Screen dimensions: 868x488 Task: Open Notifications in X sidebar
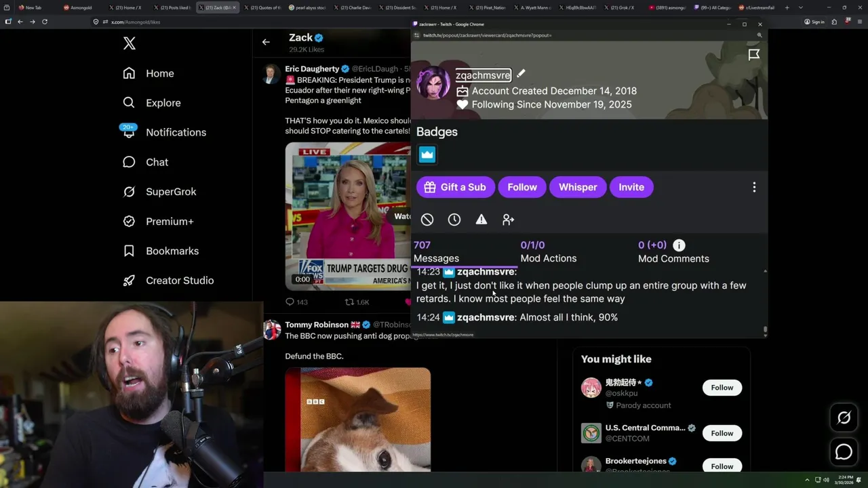pyautogui.click(x=164, y=132)
